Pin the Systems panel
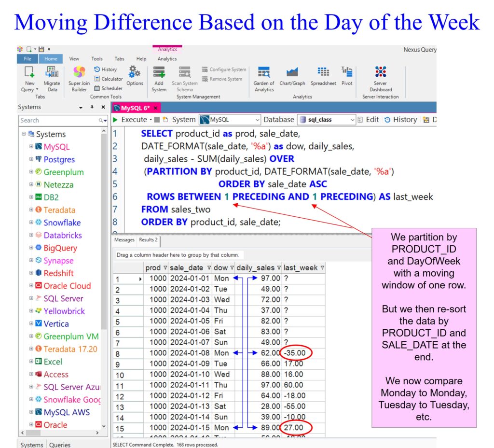The image size is (494, 448). [92, 107]
